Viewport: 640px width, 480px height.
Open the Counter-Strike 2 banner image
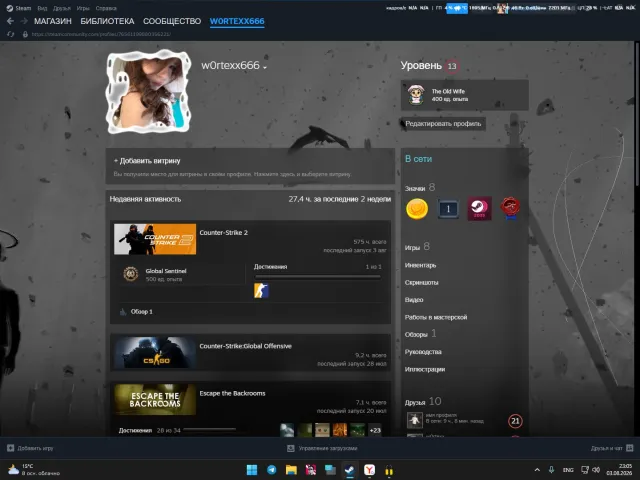coord(155,239)
